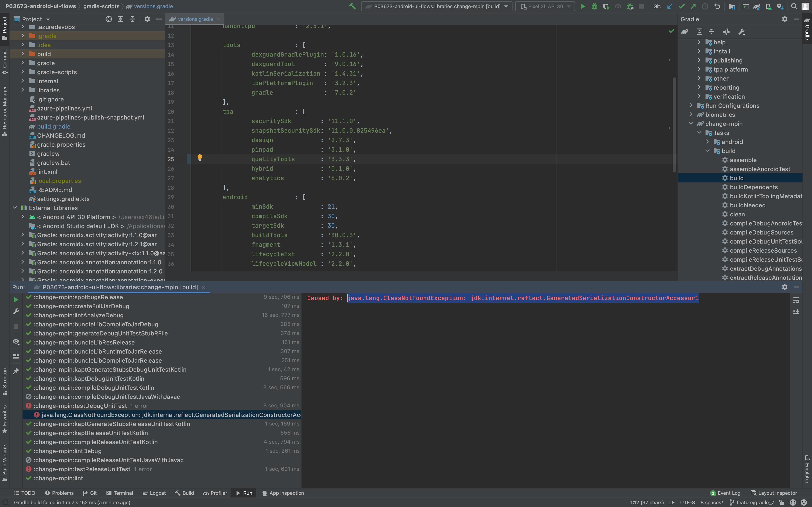Click the close icon on versions.gradle tab
812x507 pixels.
219,19
